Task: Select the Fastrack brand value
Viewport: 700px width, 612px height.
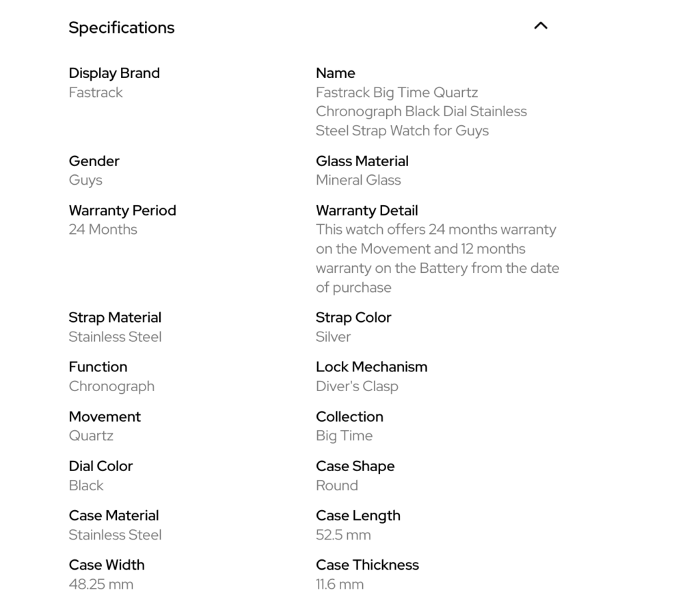Action: point(96,92)
